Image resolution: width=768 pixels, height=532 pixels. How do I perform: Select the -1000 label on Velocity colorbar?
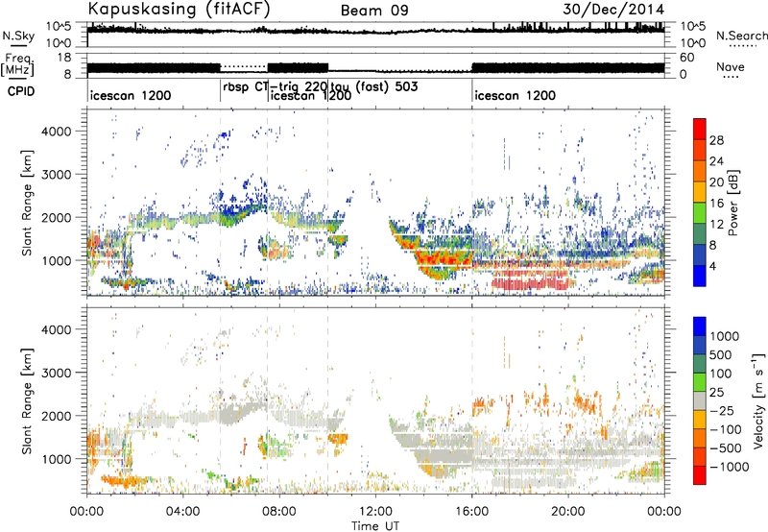[730, 467]
